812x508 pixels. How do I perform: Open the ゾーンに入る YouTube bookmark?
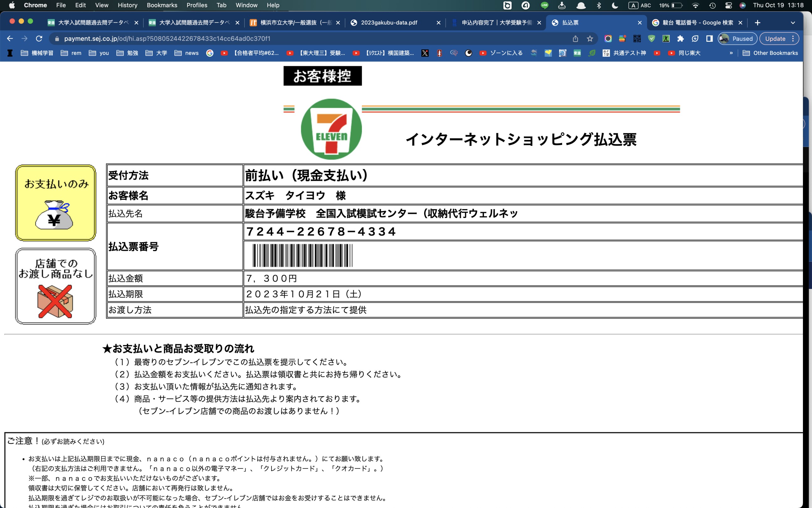[x=501, y=53]
